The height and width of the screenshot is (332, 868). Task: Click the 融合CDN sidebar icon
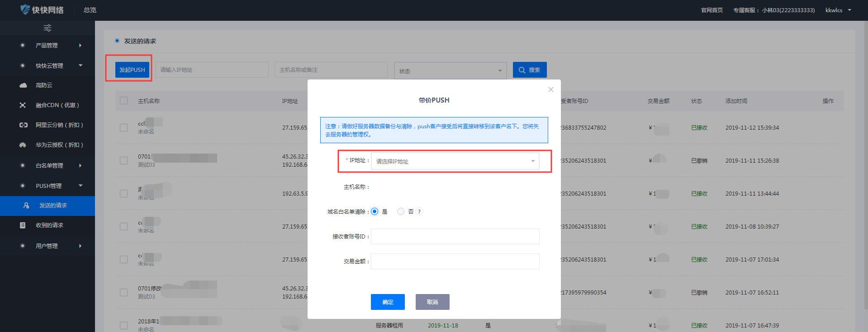(23, 105)
